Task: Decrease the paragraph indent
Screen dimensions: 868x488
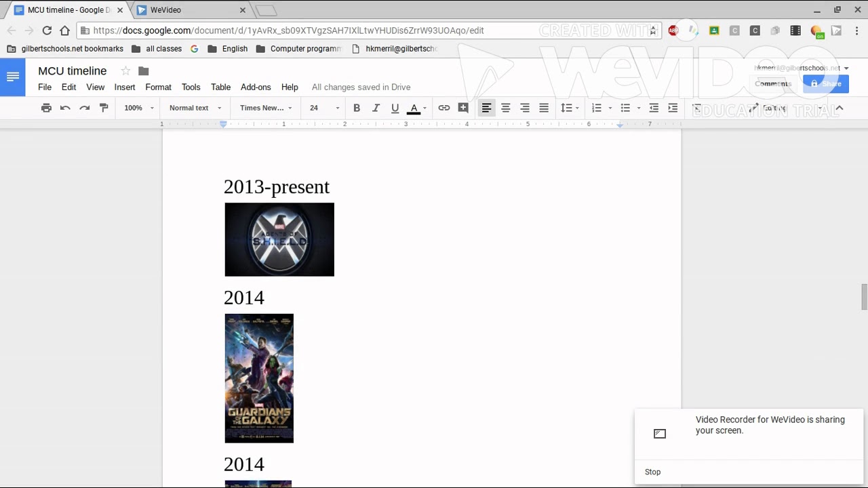Action: click(x=654, y=108)
